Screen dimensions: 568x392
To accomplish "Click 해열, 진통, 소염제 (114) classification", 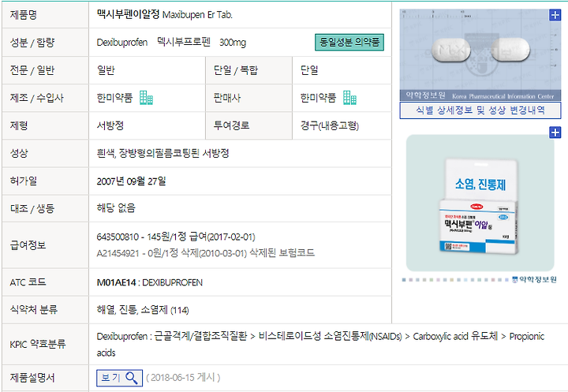I will click(143, 310).
